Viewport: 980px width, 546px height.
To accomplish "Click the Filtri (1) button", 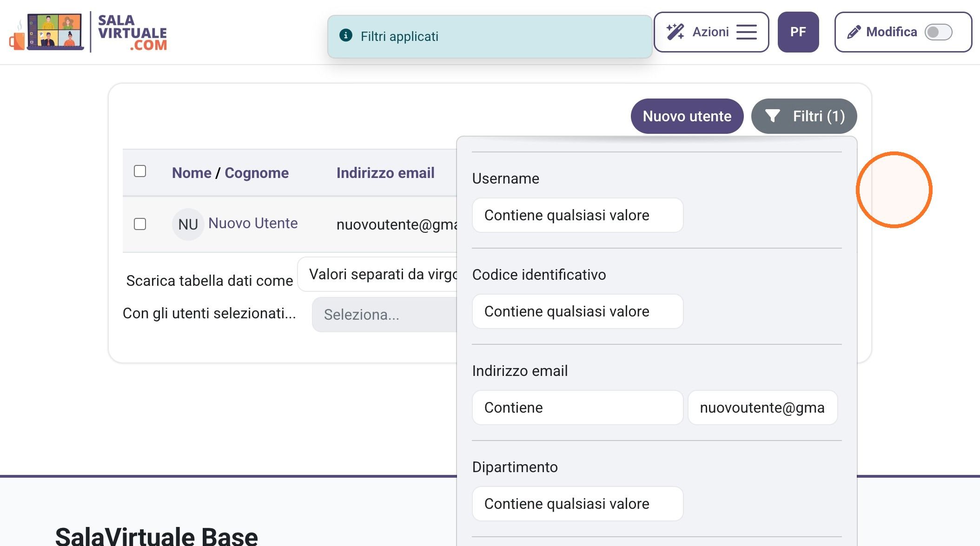I will 804,116.
